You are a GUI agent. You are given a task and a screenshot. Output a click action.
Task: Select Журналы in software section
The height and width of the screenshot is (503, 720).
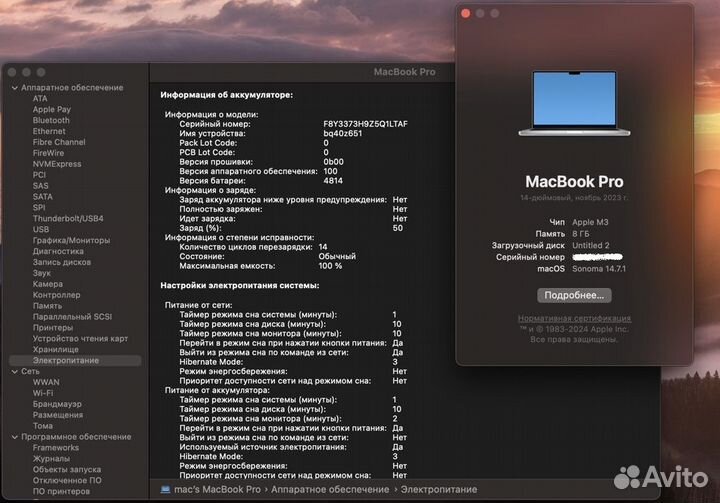(51, 459)
